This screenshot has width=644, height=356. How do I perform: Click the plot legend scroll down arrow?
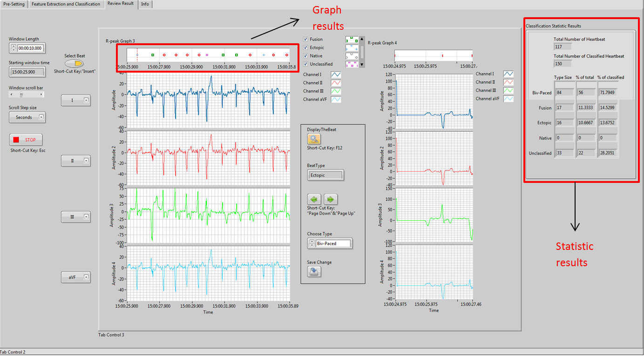(362, 65)
